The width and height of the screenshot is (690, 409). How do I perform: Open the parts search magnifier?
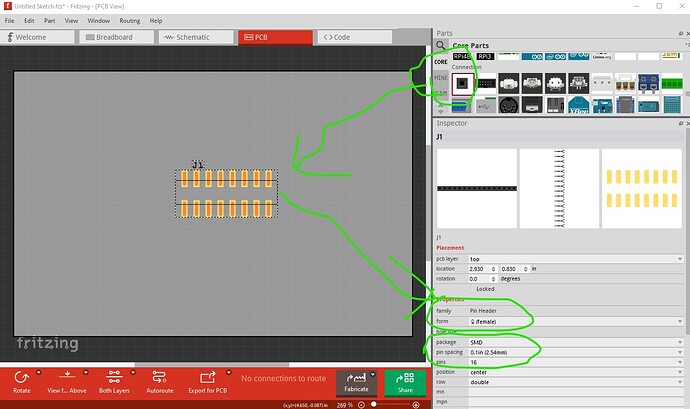point(440,45)
